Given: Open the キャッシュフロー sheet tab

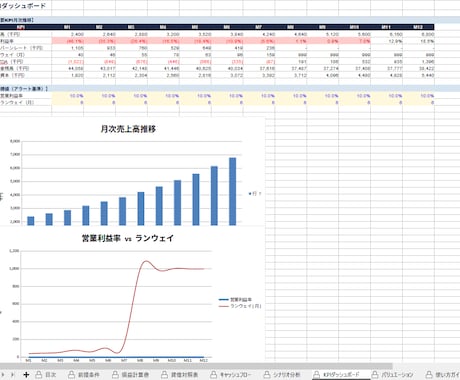Looking at the screenshot, I should pos(231,375).
